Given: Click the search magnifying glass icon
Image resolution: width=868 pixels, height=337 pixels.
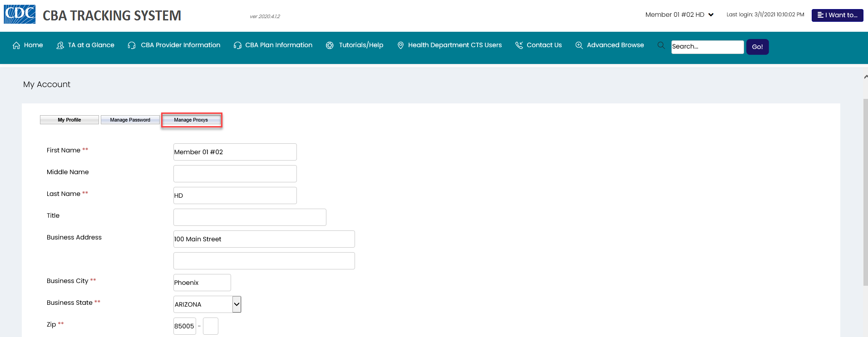Looking at the screenshot, I should coord(661,45).
